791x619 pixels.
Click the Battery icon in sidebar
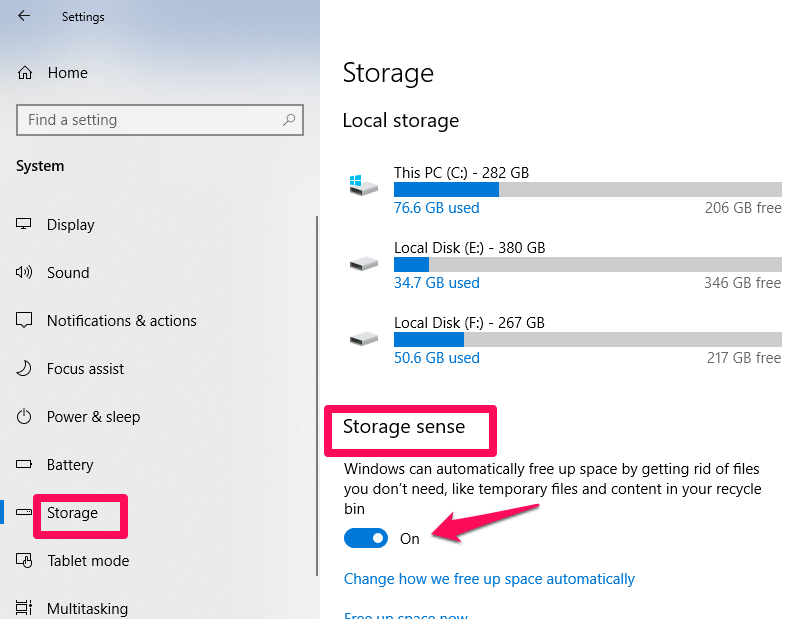click(x=25, y=465)
